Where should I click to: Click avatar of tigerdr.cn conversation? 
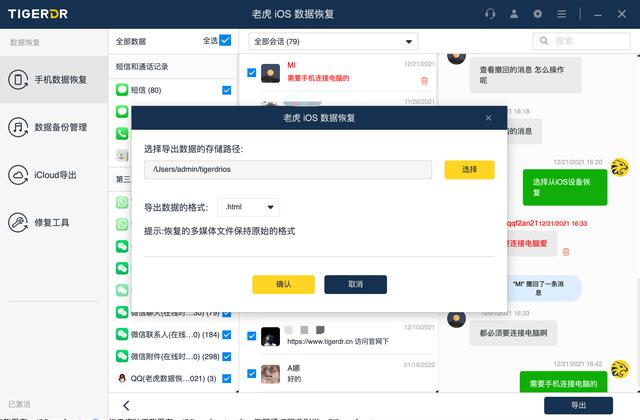click(271, 336)
